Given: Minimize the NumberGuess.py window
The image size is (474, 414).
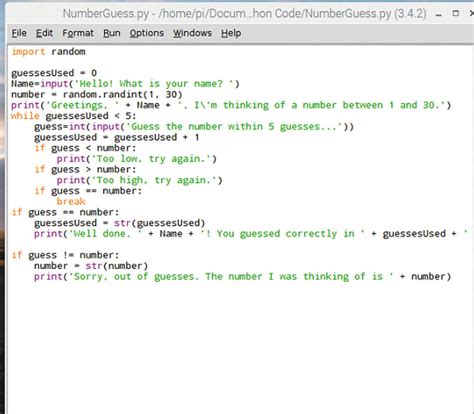Looking at the screenshot, I should (439, 14).
